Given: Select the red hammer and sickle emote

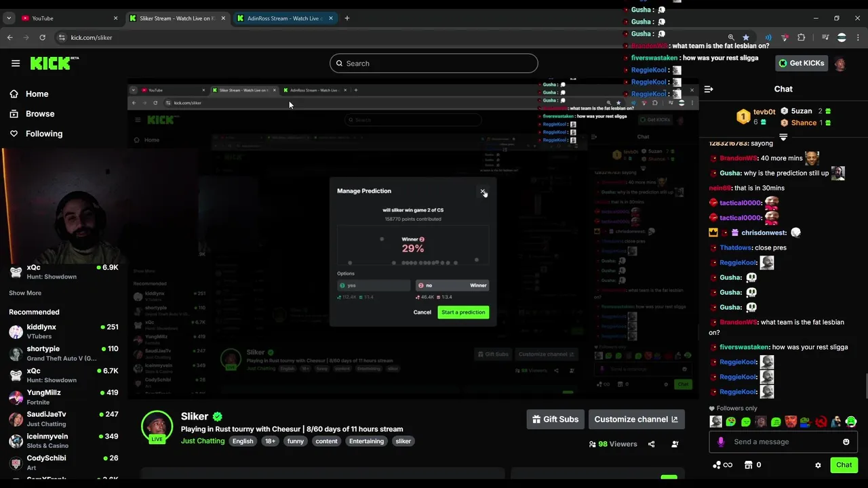Looking at the screenshot, I should tap(821, 422).
